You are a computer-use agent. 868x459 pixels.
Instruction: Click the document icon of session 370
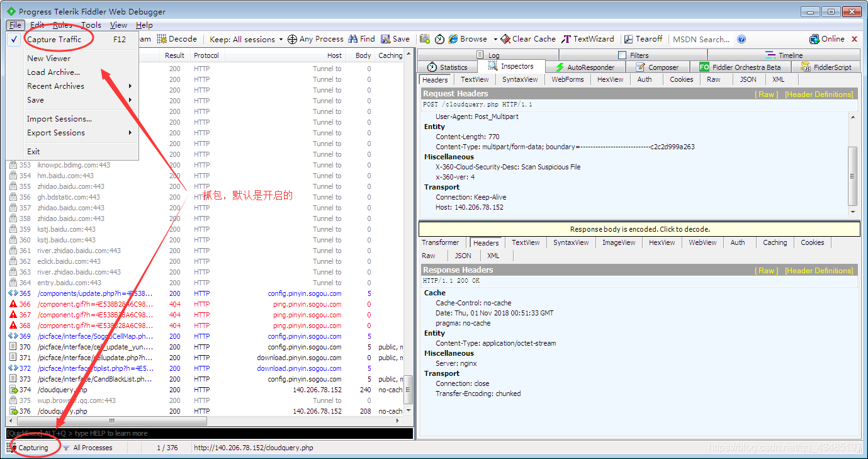[x=13, y=347]
